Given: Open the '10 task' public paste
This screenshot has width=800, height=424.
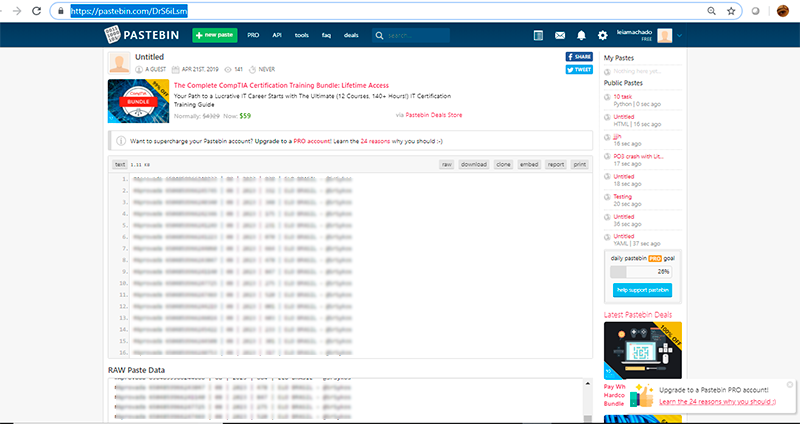Looking at the screenshot, I should (622, 96).
